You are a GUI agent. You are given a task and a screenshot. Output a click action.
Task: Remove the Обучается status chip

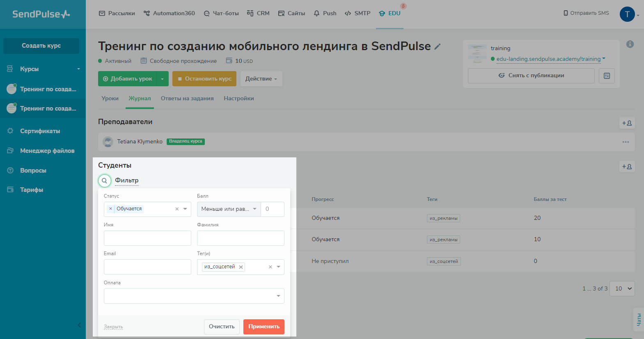[110, 209]
